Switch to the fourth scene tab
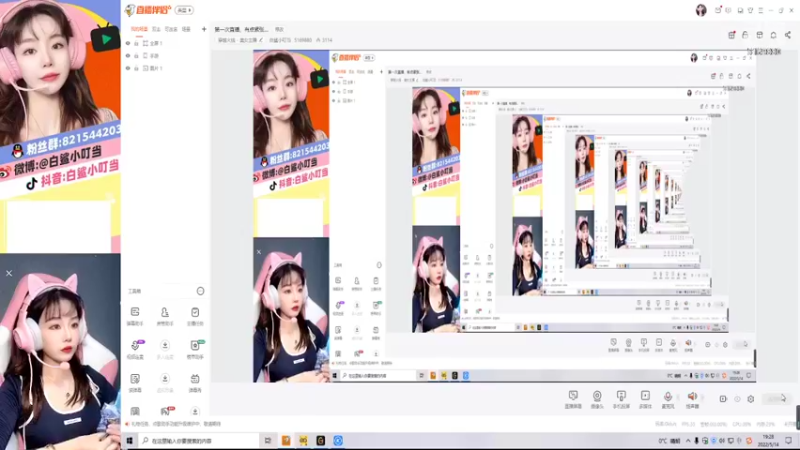 (x=186, y=30)
